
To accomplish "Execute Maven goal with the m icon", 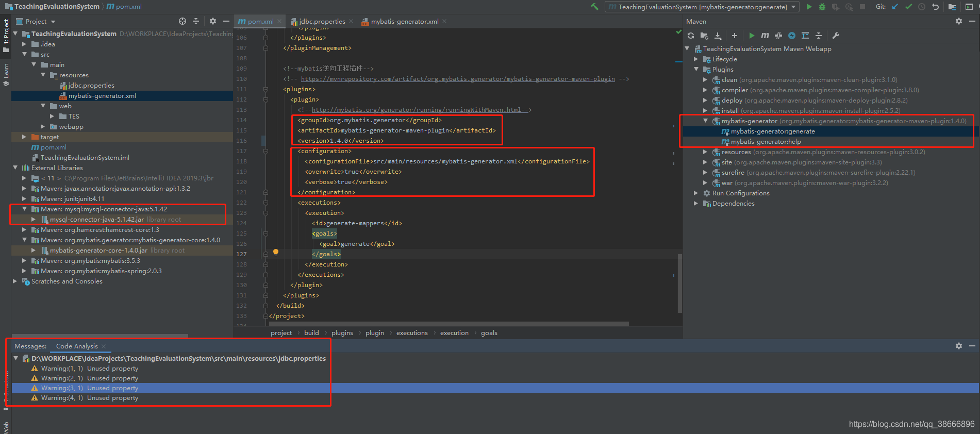I will tap(765, 36).
